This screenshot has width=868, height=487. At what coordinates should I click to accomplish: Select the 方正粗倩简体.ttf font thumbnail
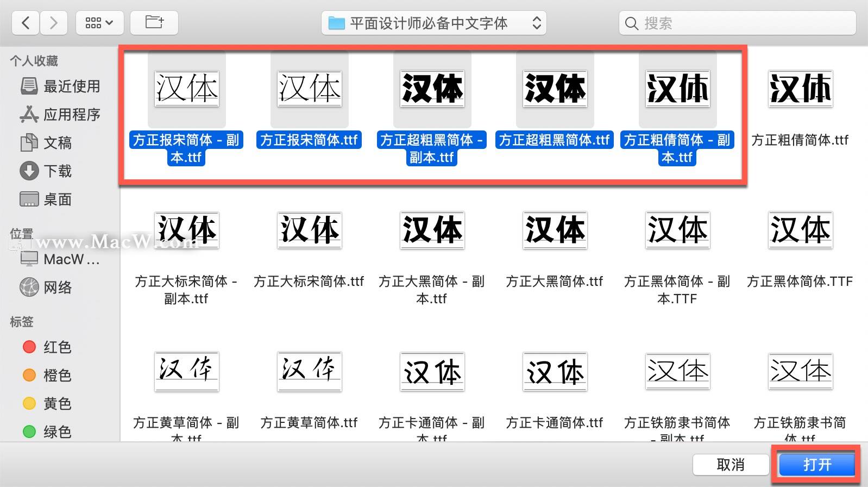point(800,88)
